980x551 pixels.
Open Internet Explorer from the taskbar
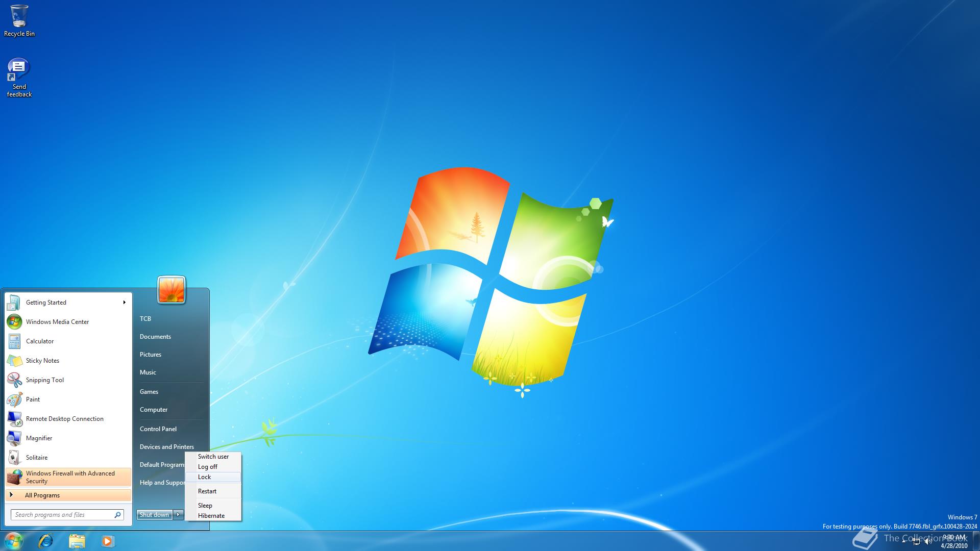pyautogui.click(x=46, y=541)
